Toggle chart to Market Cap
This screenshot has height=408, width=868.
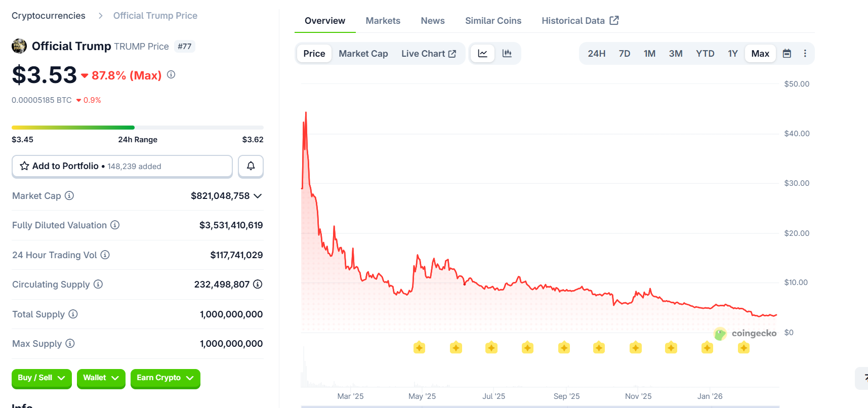pyautogui.click(x=363, y=54)
